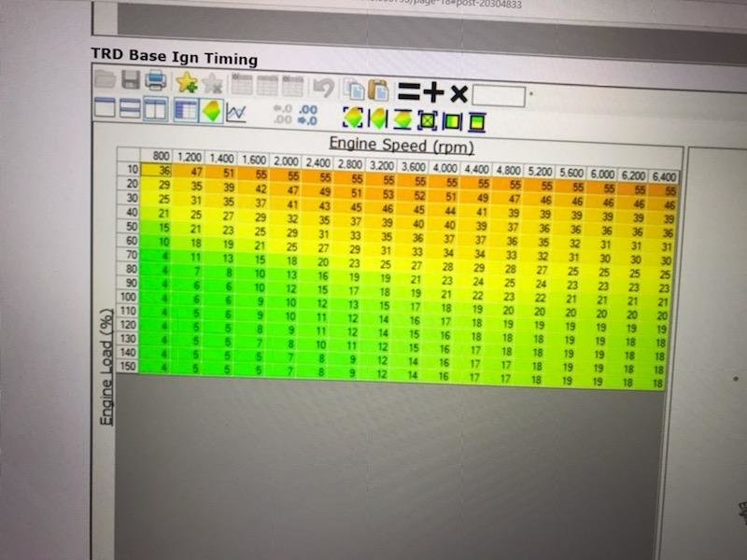Select the 2,000 rpm column header
Viewport: 747px width, 560px height.
click(x=286, y=161)
